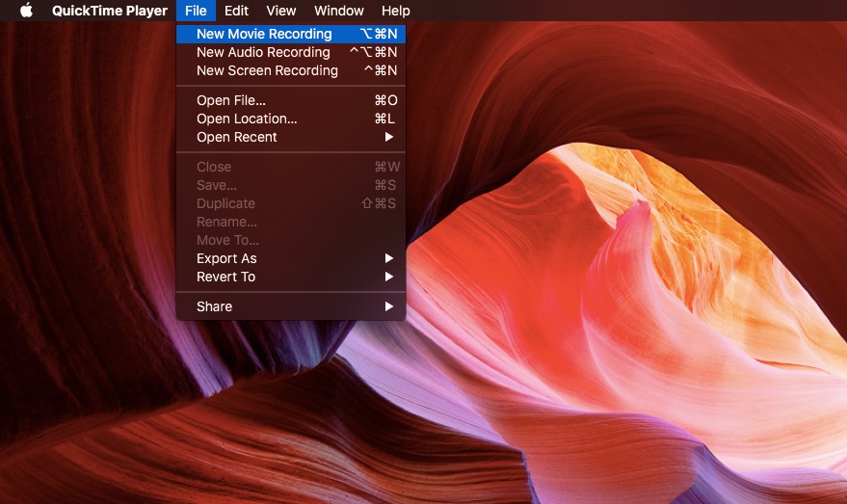Expand the Open Recent submenu
Image resolution: width=847 pixels, height=504 pixels.
[x=291, y=137]
